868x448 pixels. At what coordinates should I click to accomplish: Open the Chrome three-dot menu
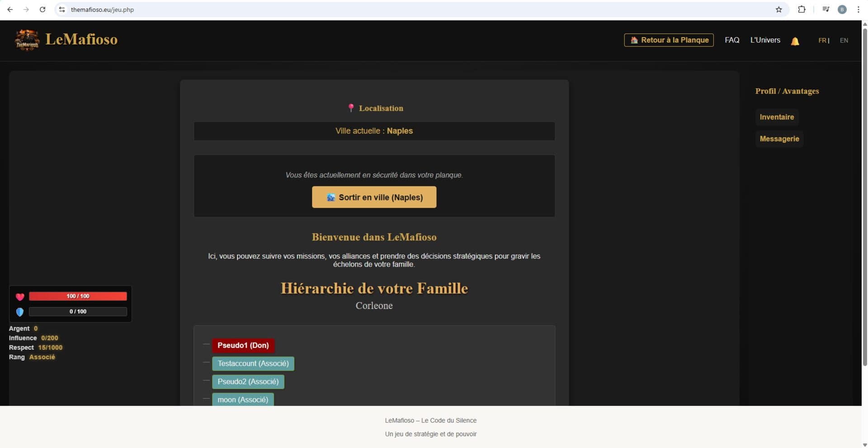point(858,10)
